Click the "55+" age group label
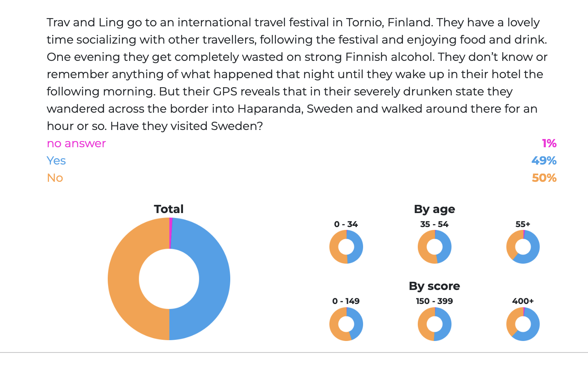 pos(523,224)
